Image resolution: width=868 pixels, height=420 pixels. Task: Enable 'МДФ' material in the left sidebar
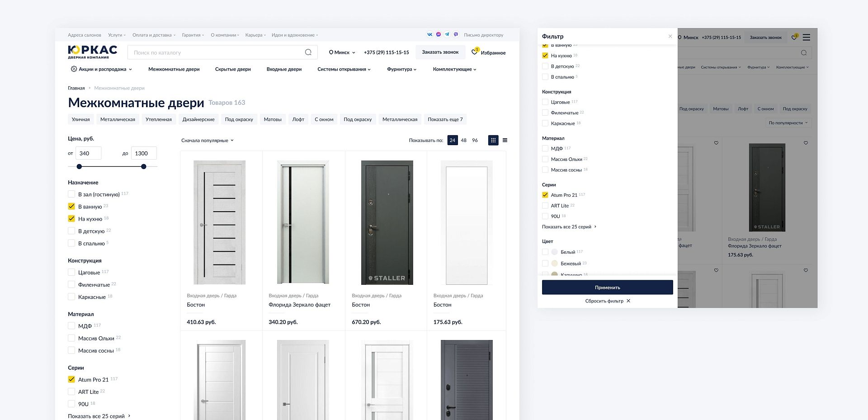(x=71, y=326)
